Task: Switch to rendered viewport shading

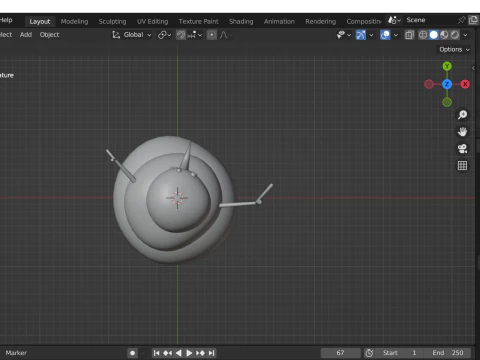Action: click(x=455, y=35)
